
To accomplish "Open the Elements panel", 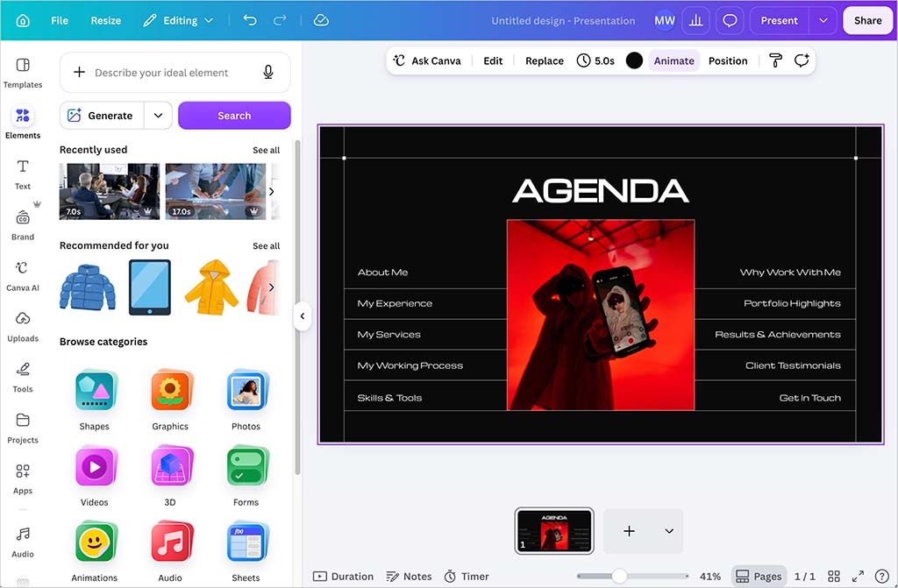I will point(23,123).
